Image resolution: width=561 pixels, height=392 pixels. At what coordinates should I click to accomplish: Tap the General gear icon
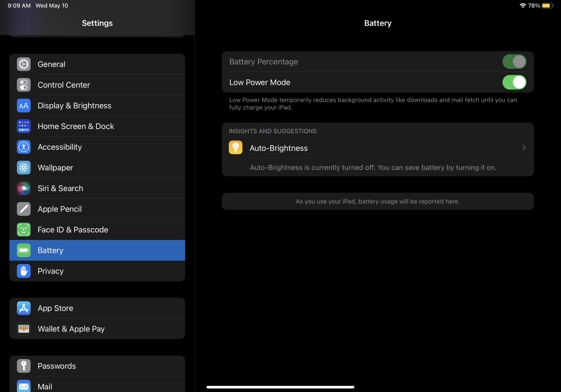click(24, 64)
